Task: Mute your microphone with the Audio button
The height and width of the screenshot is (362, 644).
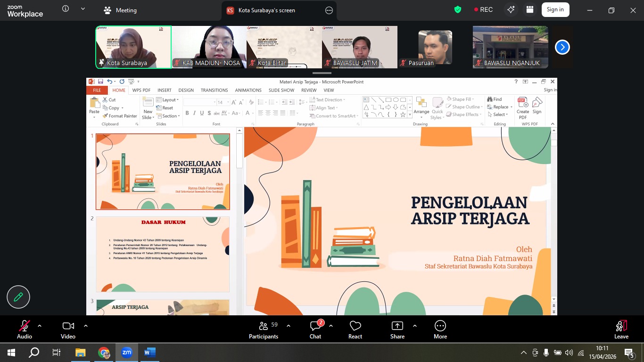Action: pyautogui.click(x=24, y=329)
